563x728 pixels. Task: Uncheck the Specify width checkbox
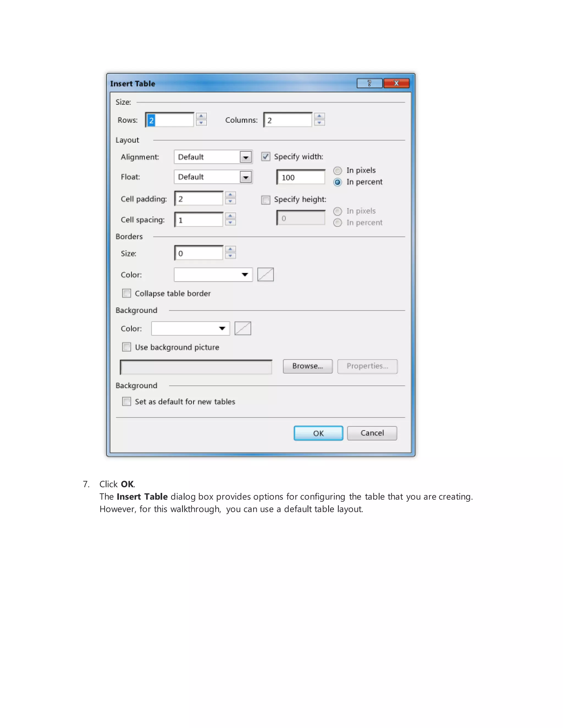[x=266, y=157]
